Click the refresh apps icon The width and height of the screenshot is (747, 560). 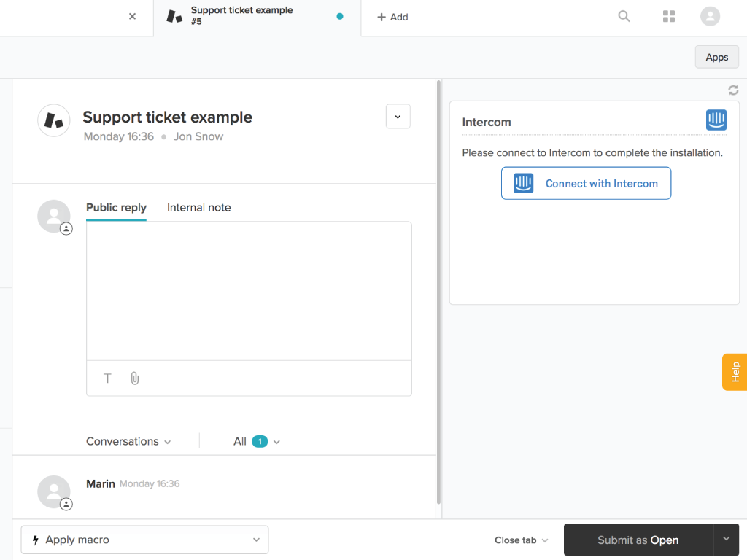click(733, 90)
